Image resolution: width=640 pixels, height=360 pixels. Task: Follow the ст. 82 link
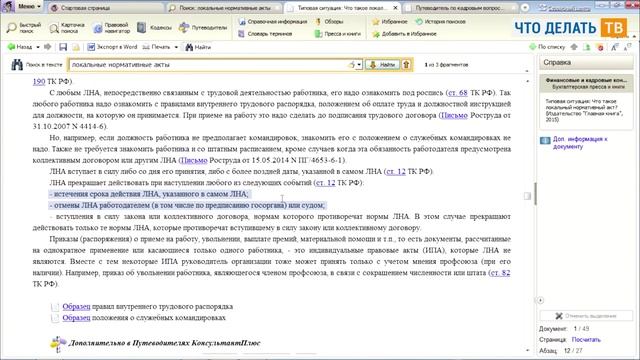tap(500, 273)
